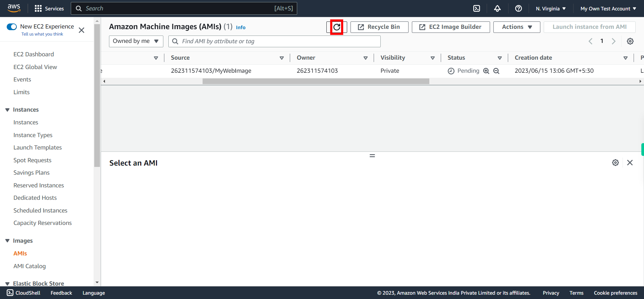Open the notifications bell
The width and height of the screenshot is (644, 299).
[x=497, y=8]
